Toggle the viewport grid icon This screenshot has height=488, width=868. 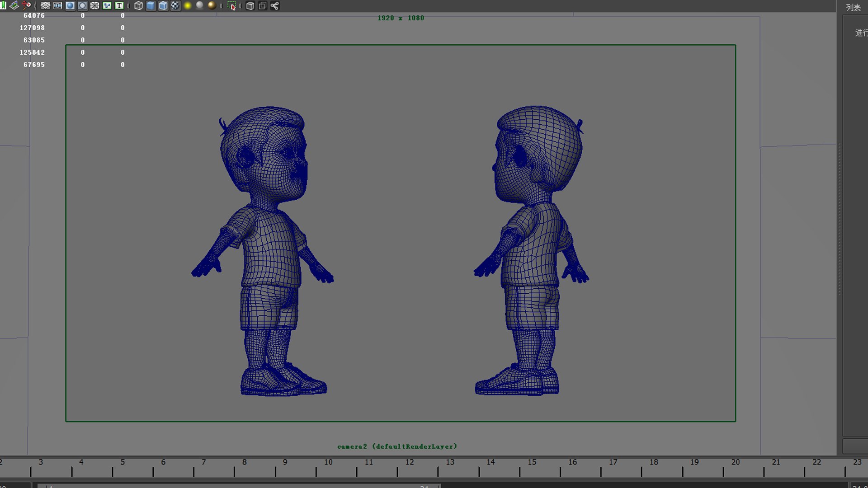[x=45, y=6]
